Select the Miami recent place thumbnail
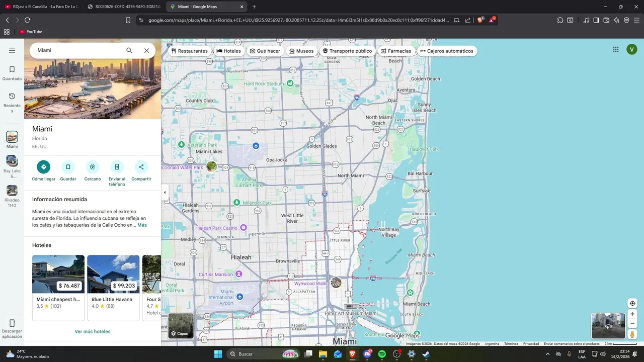Screen dimensions: 644x362 12,140
